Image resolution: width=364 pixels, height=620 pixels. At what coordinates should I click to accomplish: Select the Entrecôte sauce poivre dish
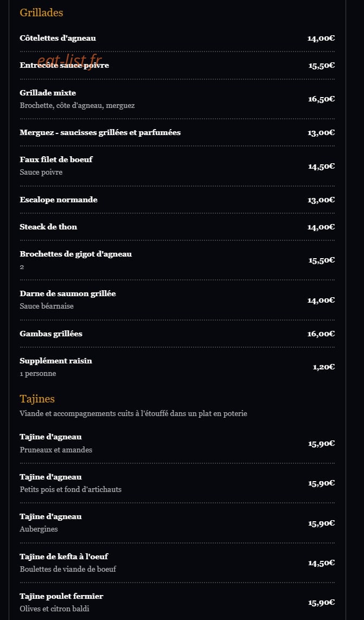[177, 66]
